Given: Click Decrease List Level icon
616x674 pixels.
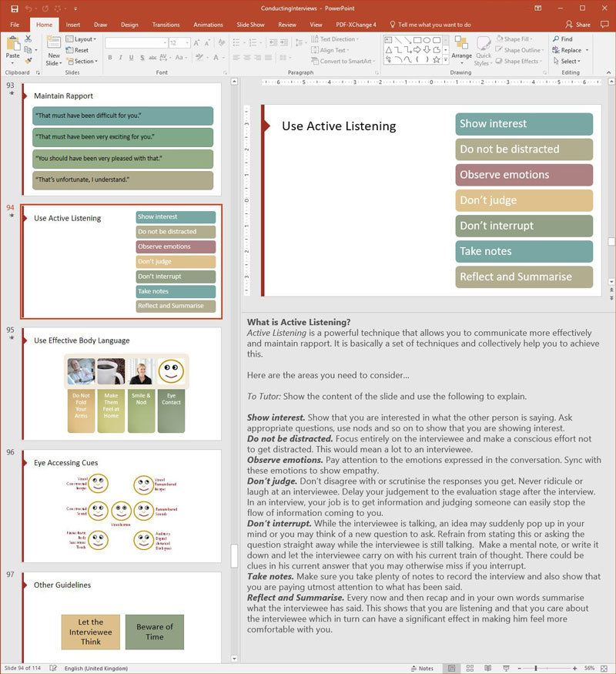Looking at the screenshot, I should tap(273, 42).
